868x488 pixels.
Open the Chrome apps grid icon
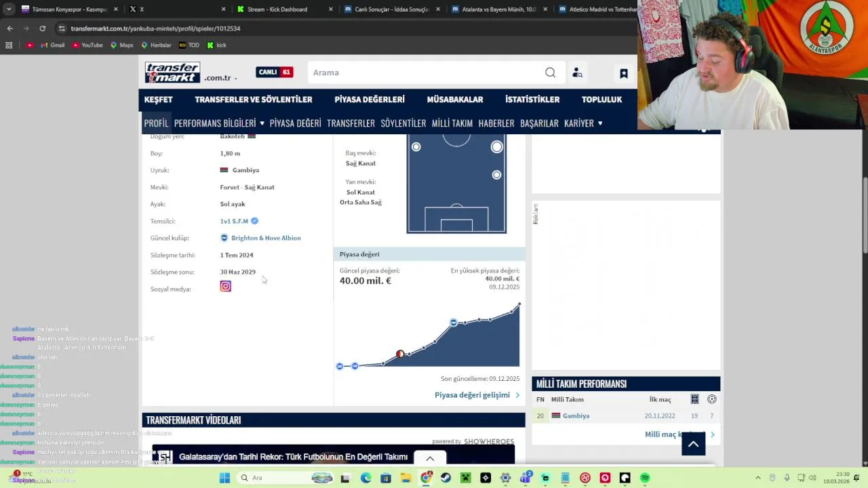9,45
